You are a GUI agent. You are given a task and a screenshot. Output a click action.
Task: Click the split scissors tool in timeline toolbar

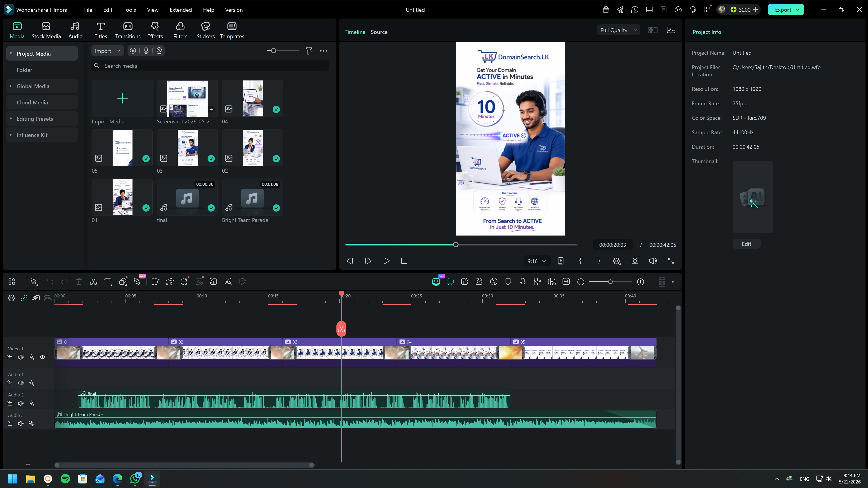(93, 282)
